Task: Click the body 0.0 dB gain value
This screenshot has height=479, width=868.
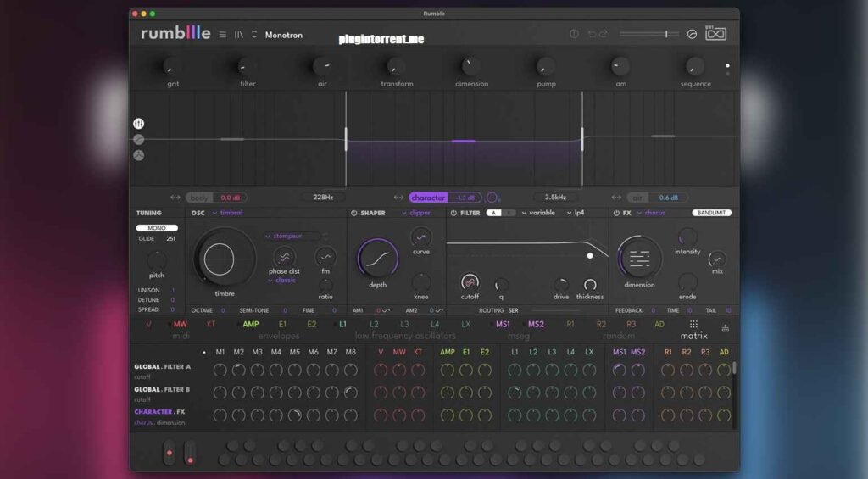Action: click(x=231, y=198)
